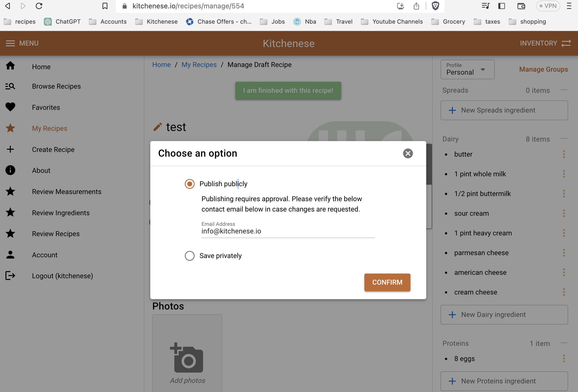Go to Home breadcrumb link
Image resolution: width=578 pixels, height=392 pixels.
click(x=161, y=65)
